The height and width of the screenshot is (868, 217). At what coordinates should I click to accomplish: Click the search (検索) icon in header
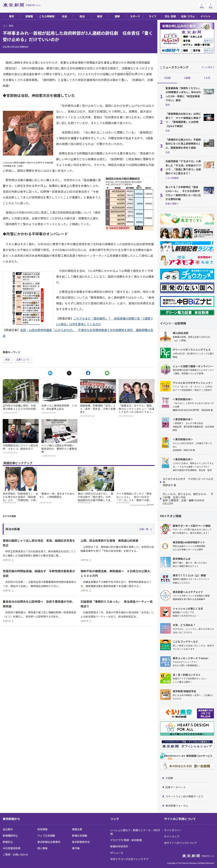(x=201, y=6)
